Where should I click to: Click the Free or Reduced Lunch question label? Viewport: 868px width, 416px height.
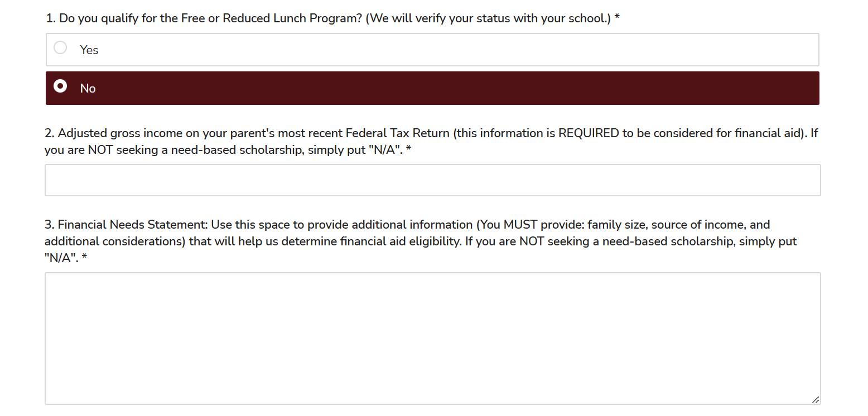click(204, 18)
